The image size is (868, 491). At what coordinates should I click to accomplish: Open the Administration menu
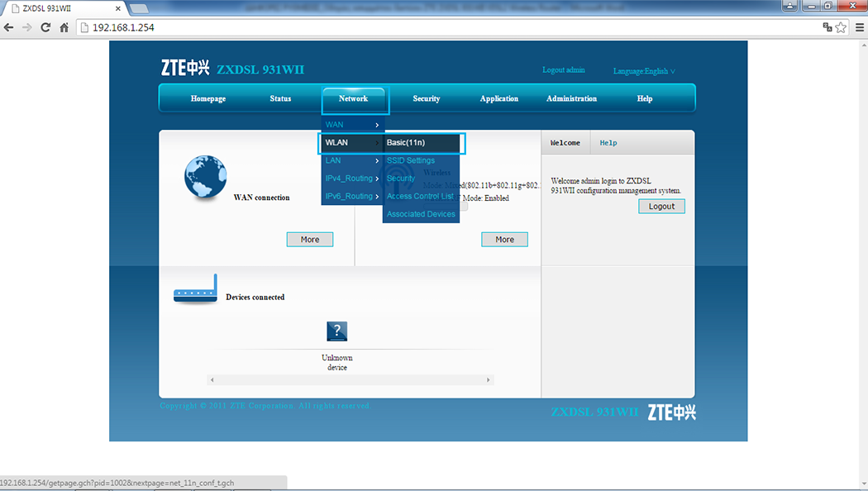(x=571, y=98)
